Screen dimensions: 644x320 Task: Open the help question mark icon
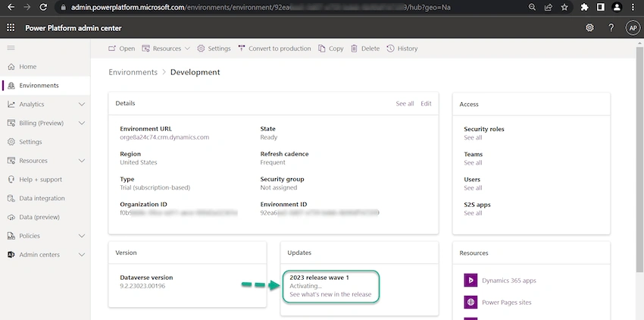point(611,27)
